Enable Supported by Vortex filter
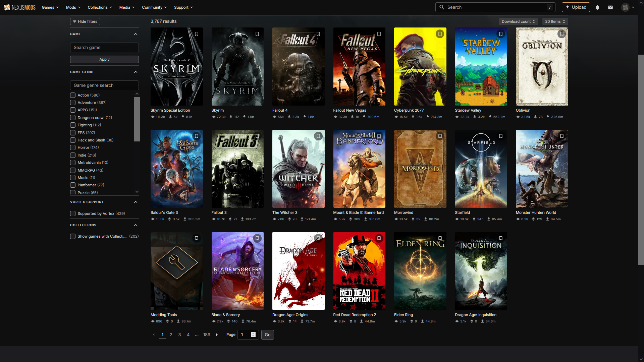 (73, 214)
